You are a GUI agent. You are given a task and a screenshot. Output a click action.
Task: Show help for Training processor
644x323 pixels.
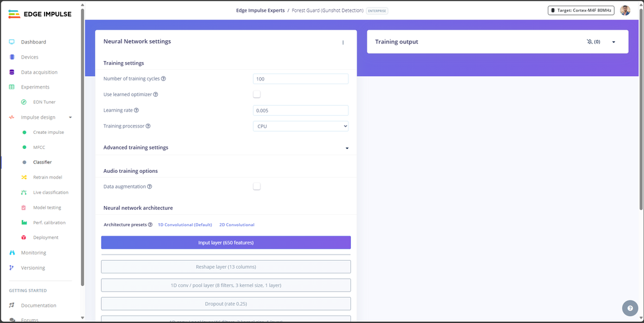coord(148,126)
